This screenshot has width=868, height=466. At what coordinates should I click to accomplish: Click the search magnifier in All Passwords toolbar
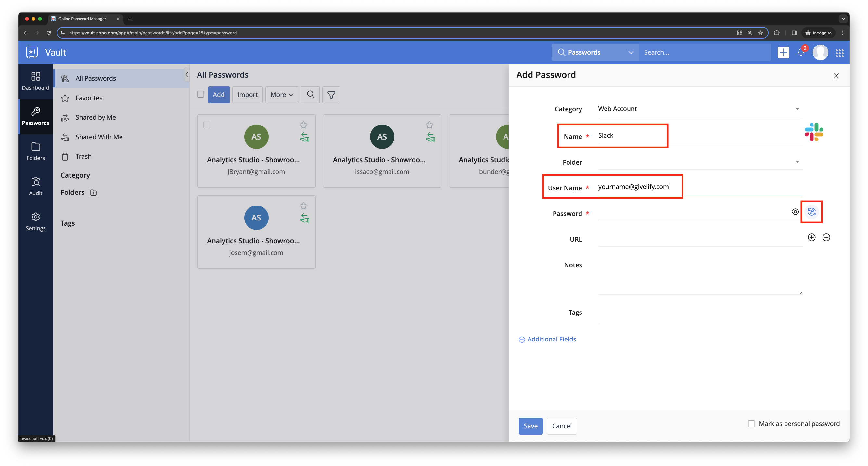coord(310,94)
